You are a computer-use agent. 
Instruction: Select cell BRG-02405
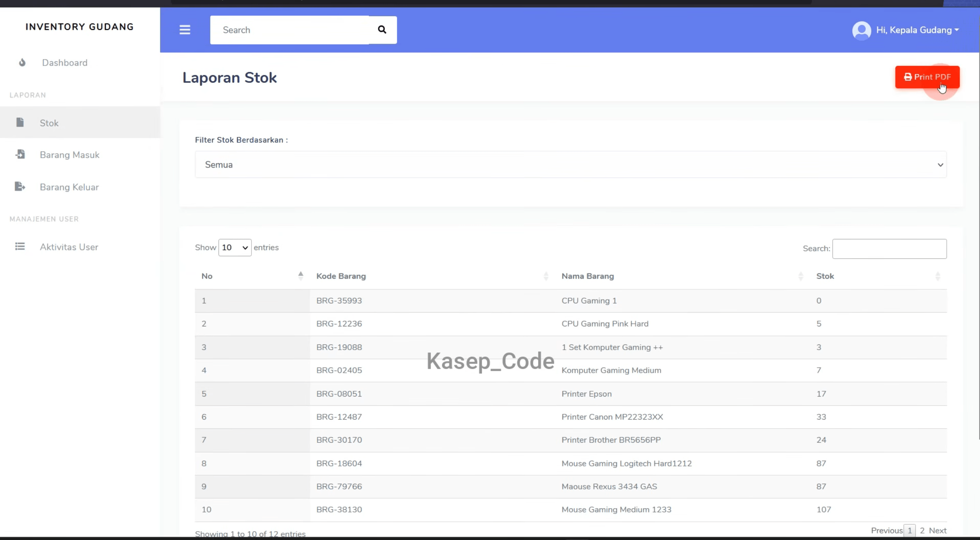(x=339, y=370)
